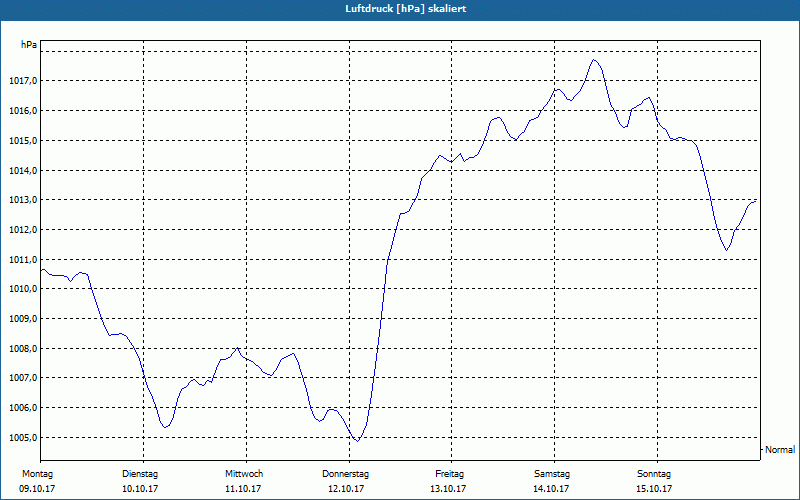This screenshot has width=800, height=500.
Task: Click the date 15.10.17
Action: (654, 489)
